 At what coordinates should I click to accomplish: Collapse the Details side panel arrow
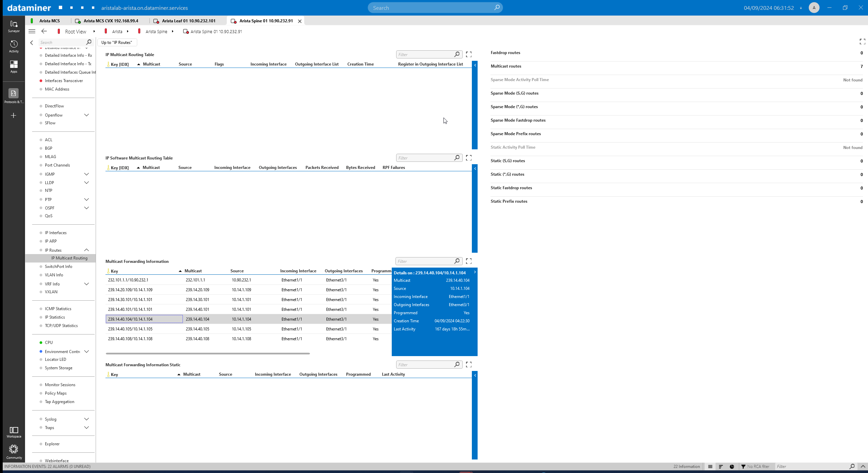pos(475,272)
